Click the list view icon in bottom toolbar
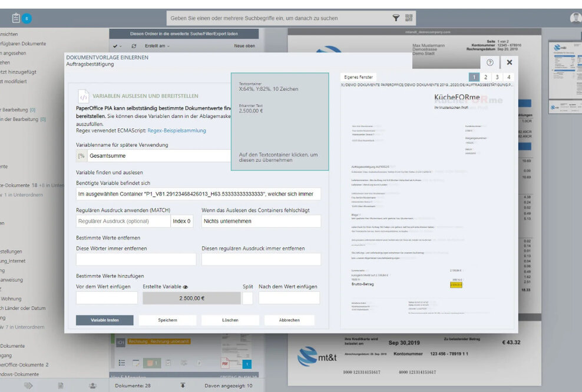Screen dimensions: 582x392 pyautogui.click(x=121, y=363)
